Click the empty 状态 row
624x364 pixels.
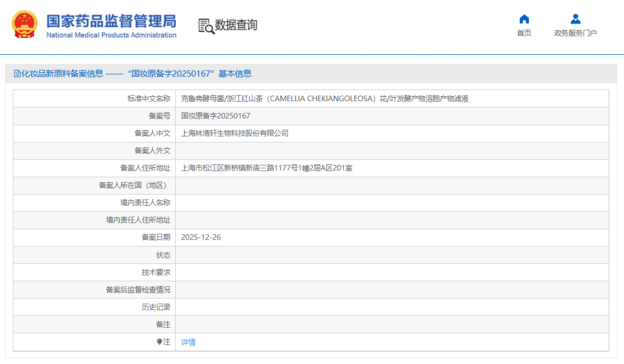392,254
